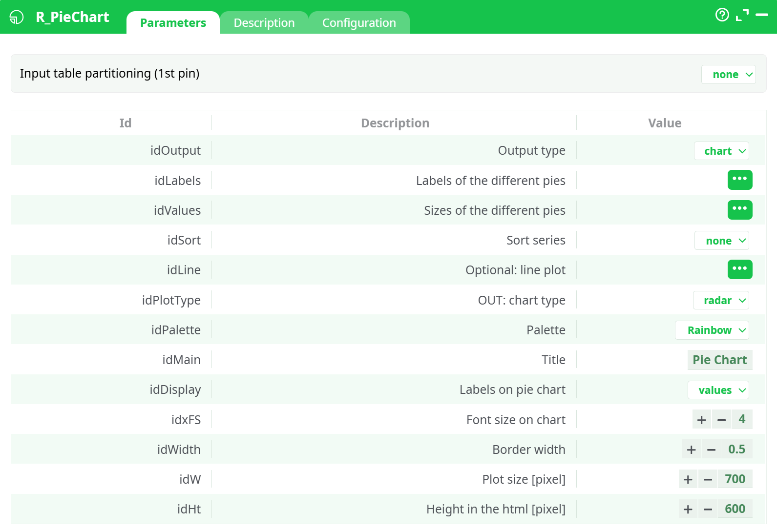Click the 'Optional: line plot' description
777x532 pixels.
pos(516,270)
